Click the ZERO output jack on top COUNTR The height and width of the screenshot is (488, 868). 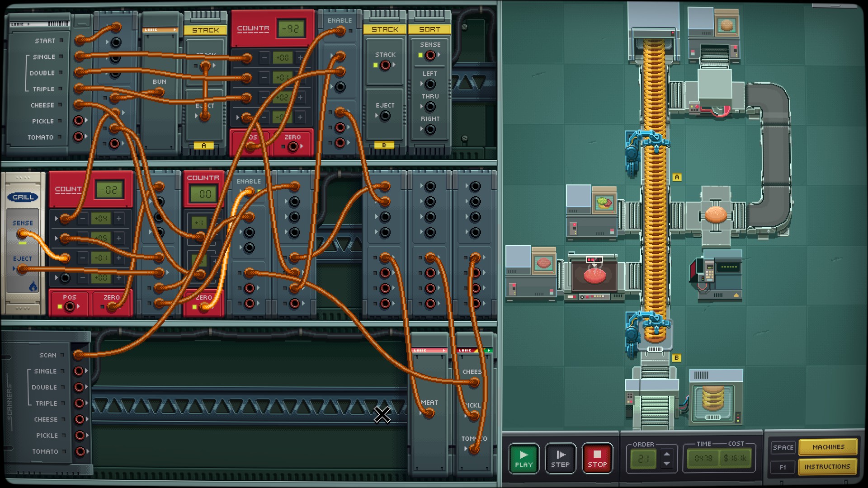pyautogui.click(x=293, y=146)
